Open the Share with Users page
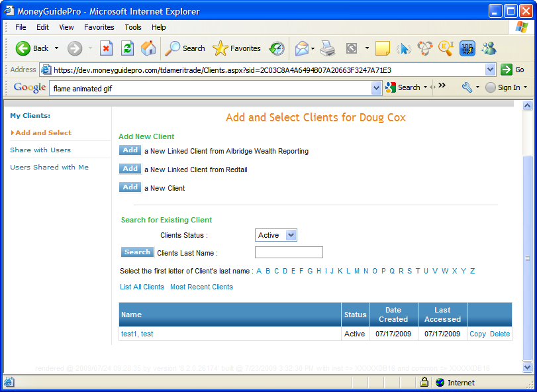Image resolution: width=537 pixels, height=392 pixels. pos(40,150)
